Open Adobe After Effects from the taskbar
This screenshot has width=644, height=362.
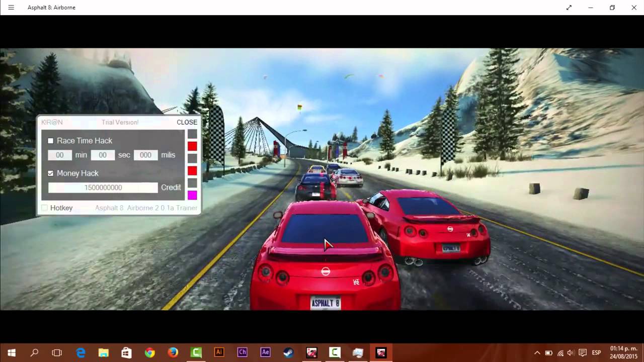coord(265,352)
